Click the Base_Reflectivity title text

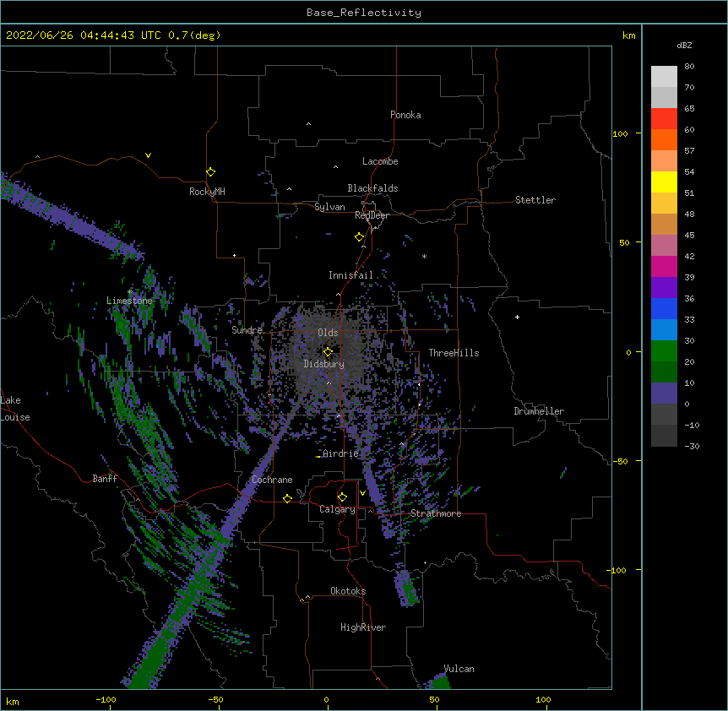coord(364,13)
